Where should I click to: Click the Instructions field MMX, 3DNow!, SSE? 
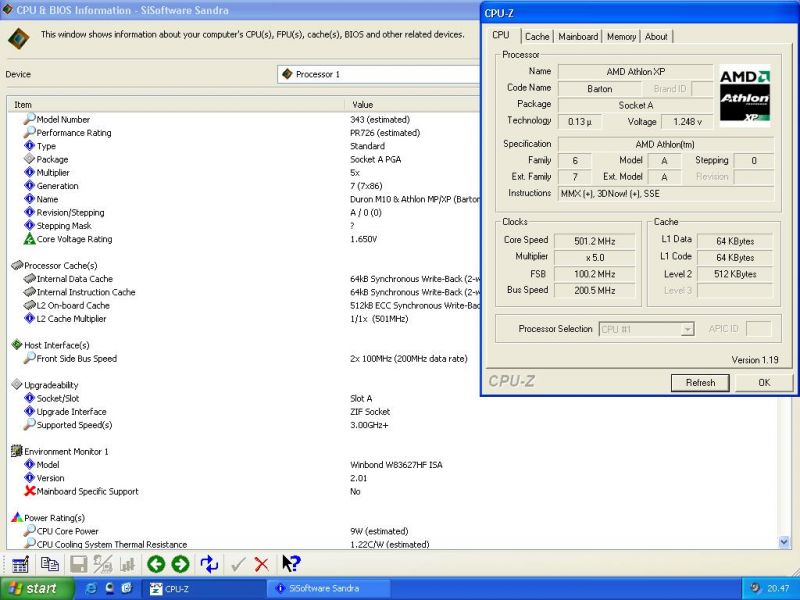click(x=666, y=194)
